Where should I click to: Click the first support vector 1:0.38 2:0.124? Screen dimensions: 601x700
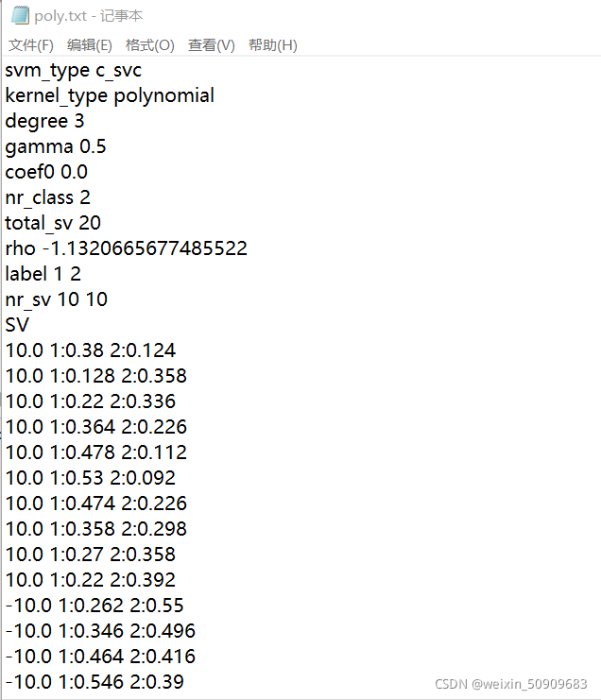click(x=90, y=350)
